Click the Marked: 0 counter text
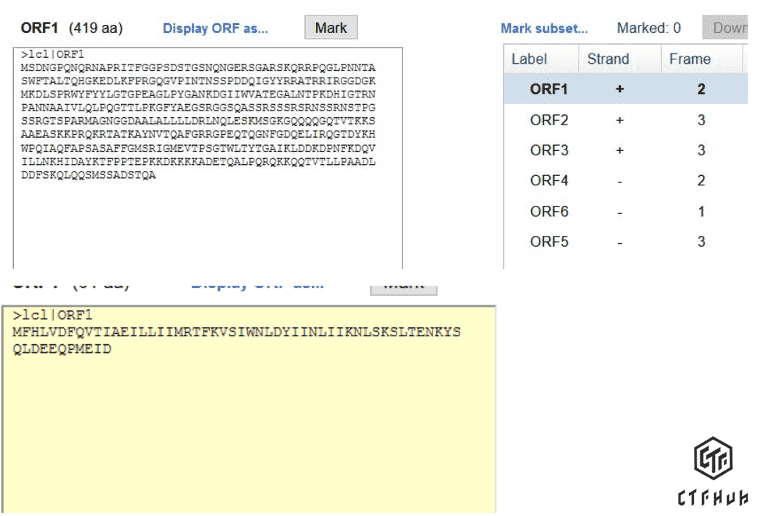The height and width of the screenshot is (516, 758). [x=648, y=28]
